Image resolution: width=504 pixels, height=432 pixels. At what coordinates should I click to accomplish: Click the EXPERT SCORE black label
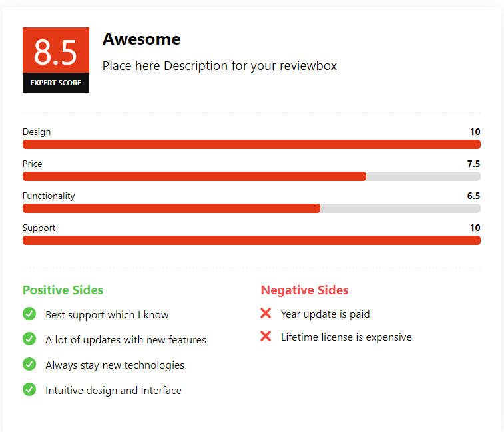tap(56, 83)
